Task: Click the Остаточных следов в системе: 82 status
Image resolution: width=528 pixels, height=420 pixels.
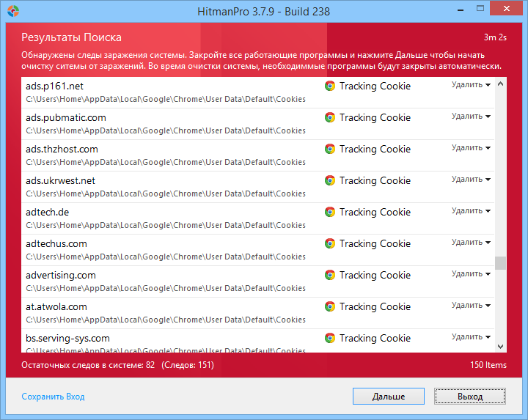Action: click(88, 365)
